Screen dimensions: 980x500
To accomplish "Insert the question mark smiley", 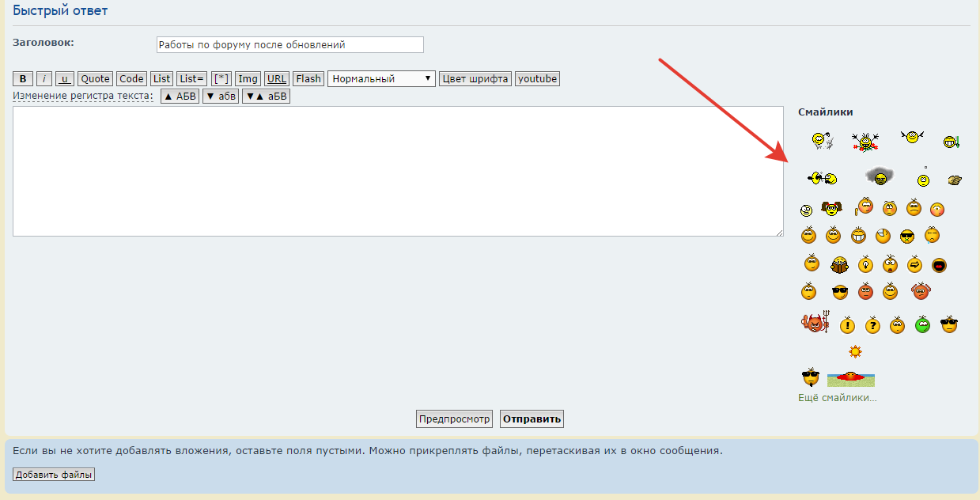I will click(x=872, y=324).
